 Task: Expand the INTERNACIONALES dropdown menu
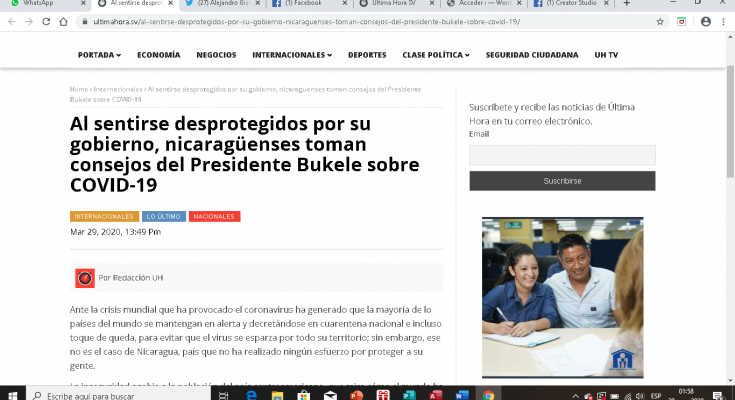click(x=292, y=55)
